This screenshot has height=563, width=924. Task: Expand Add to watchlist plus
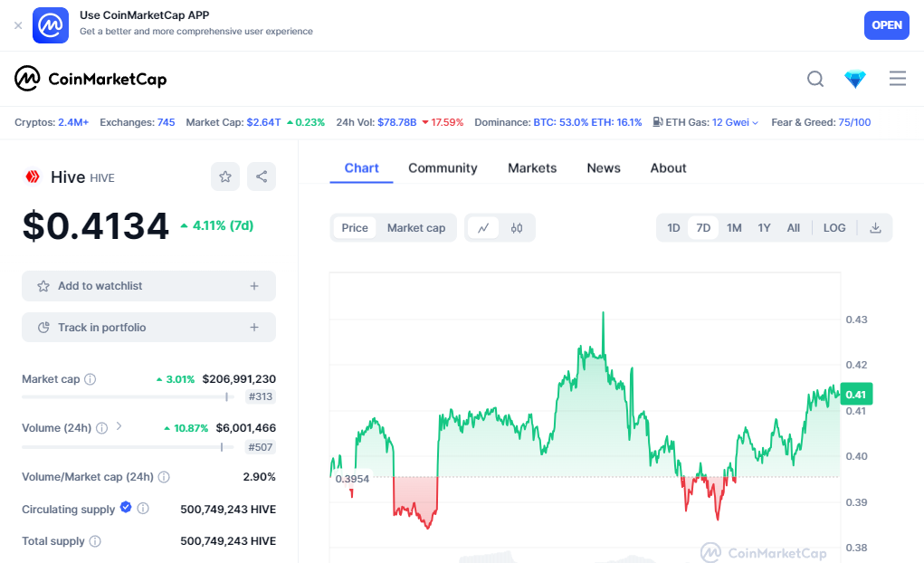pos(254,286)
